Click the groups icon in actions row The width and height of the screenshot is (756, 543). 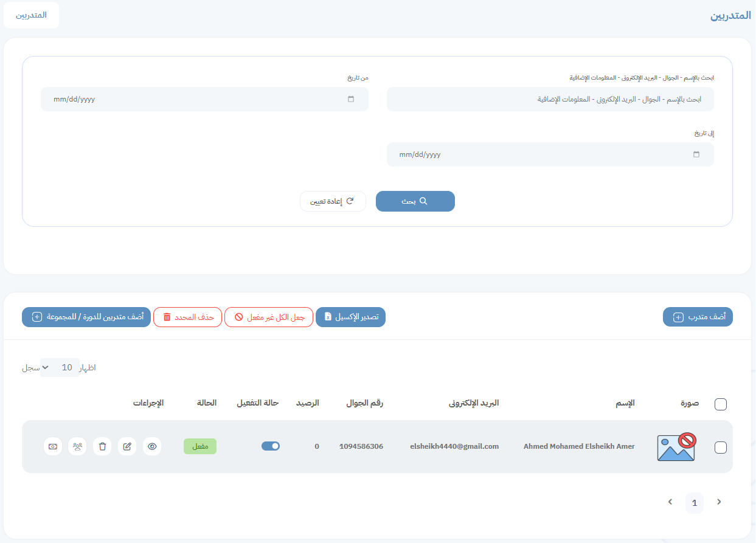tap(77, 446)
